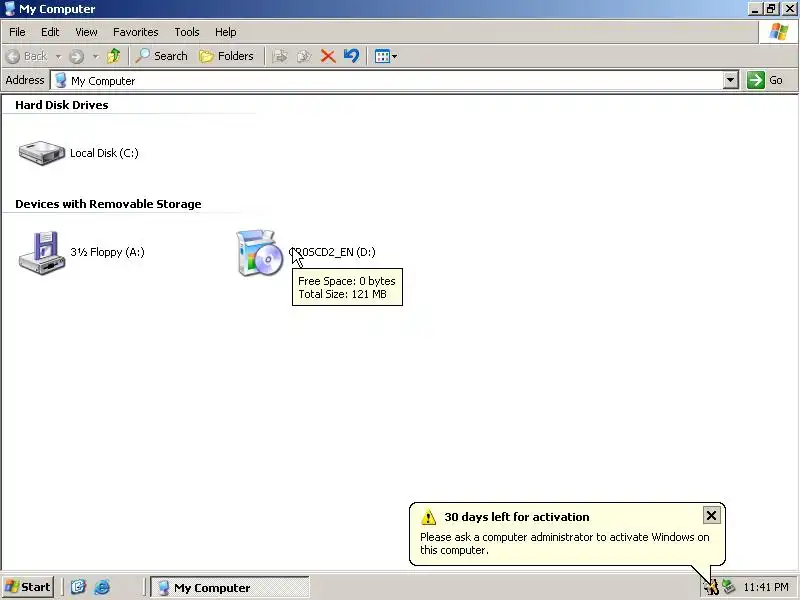Open the Forward history dropdown arrow
This screenshot has width=800, height=600.
coord(95,56)
